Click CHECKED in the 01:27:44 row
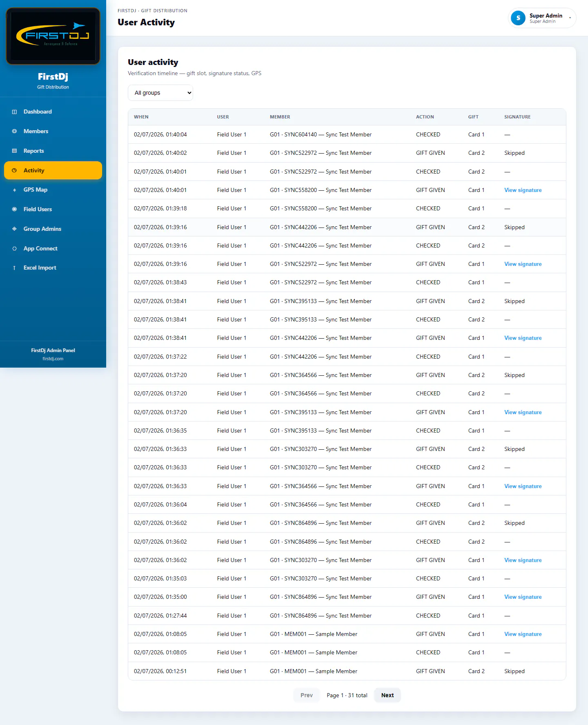The width and height of the screenshot is (588, 725). pyautogui.click(x=428, y=616)
